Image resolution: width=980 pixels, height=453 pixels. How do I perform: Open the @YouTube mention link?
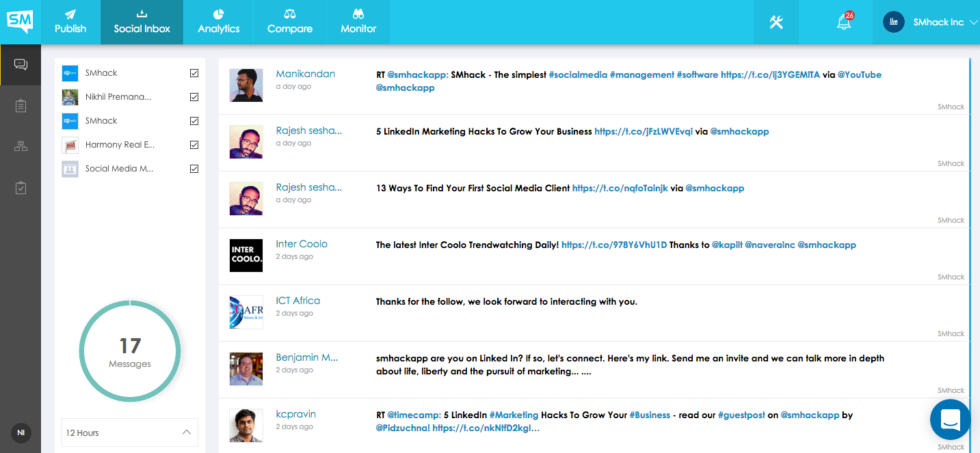coord(860,75)
